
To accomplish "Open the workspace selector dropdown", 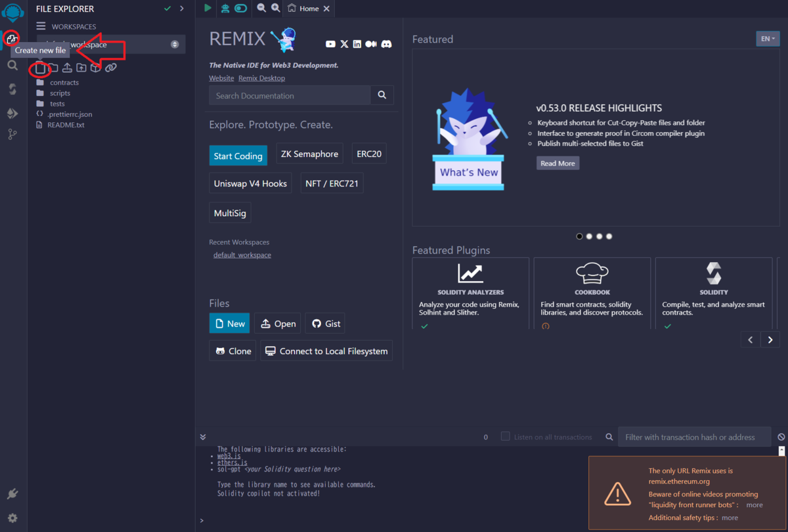I will pyautogui.click(x=111, y=45).
